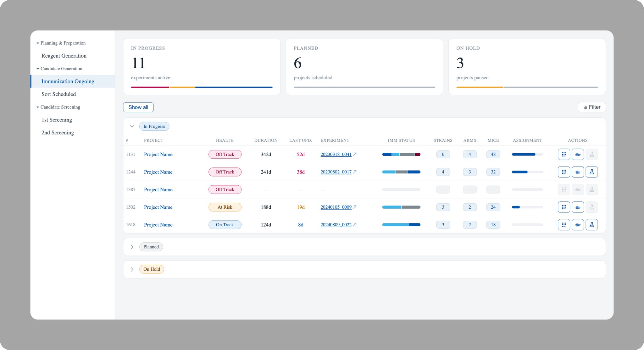Click external link arrow beside 20240809_0022
644x350 pixels.
pos(355,225)
